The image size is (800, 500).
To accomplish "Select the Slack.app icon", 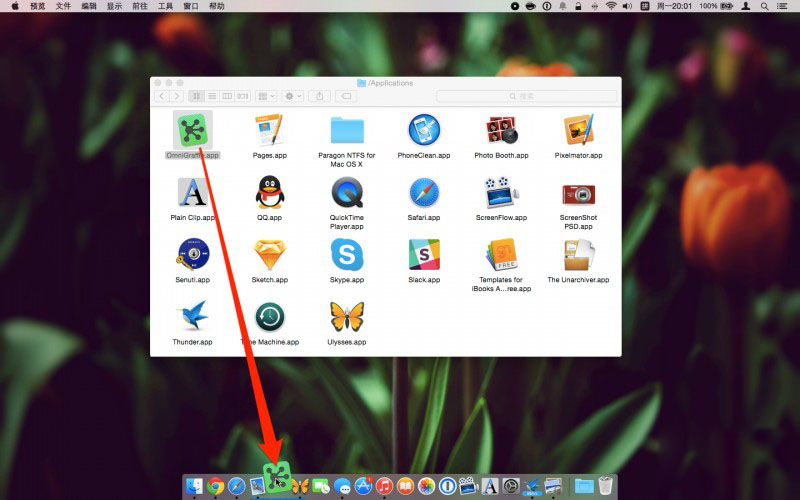I will coord(424,255).
